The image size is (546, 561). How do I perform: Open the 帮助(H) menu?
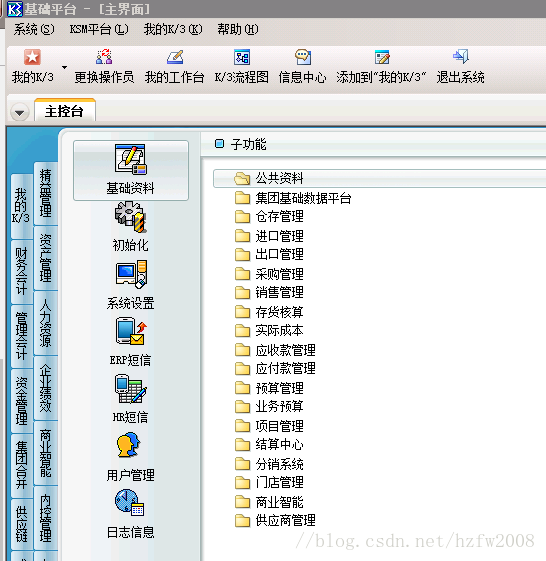[238, 29]
